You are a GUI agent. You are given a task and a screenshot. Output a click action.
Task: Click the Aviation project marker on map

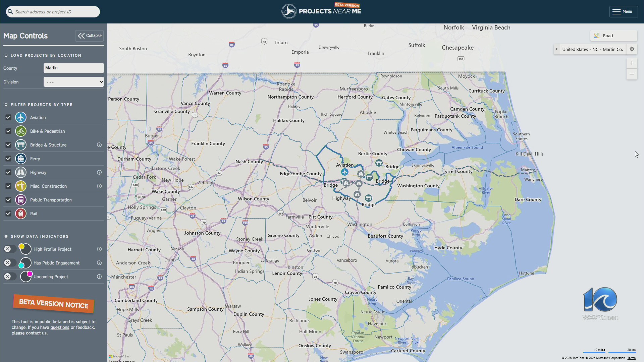tap(344, 172)
